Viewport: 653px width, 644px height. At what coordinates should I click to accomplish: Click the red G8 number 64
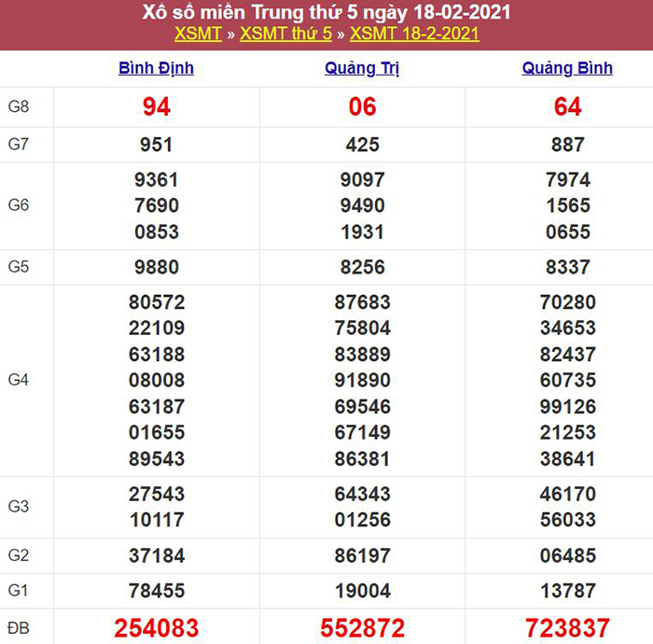pyautogui.click(x=567, y=107)
